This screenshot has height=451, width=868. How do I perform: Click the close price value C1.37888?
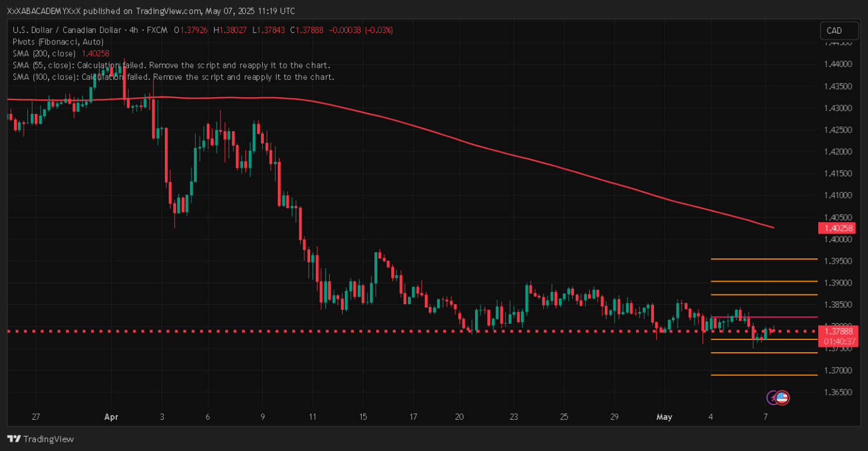tap(307, 30)
